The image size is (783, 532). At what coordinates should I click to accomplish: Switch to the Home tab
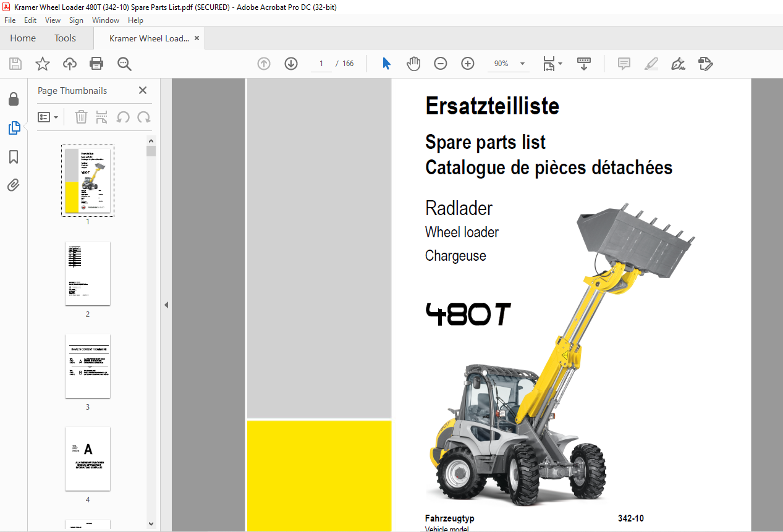click(x=23, y=38)
